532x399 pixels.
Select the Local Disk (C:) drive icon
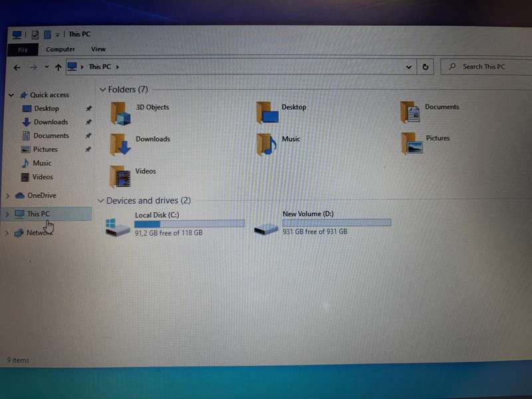point(118,227)
